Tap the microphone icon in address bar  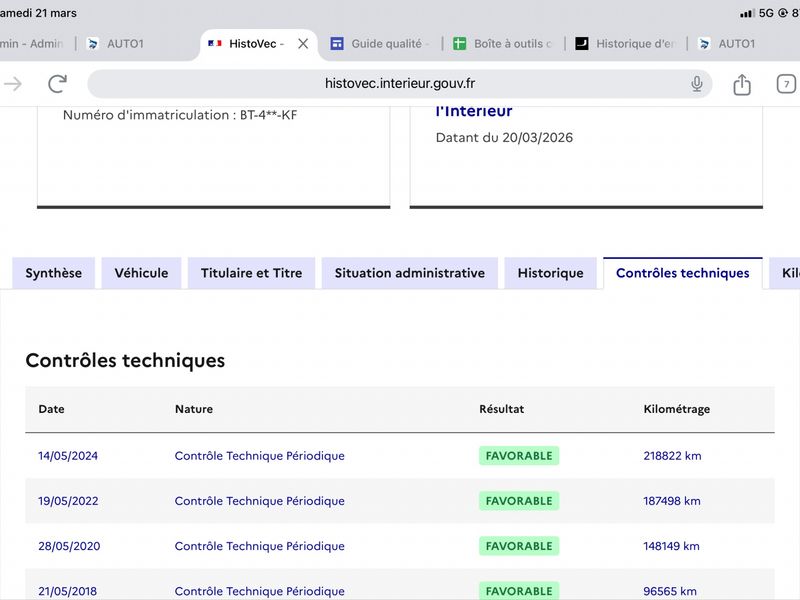(x=696, y=84)
